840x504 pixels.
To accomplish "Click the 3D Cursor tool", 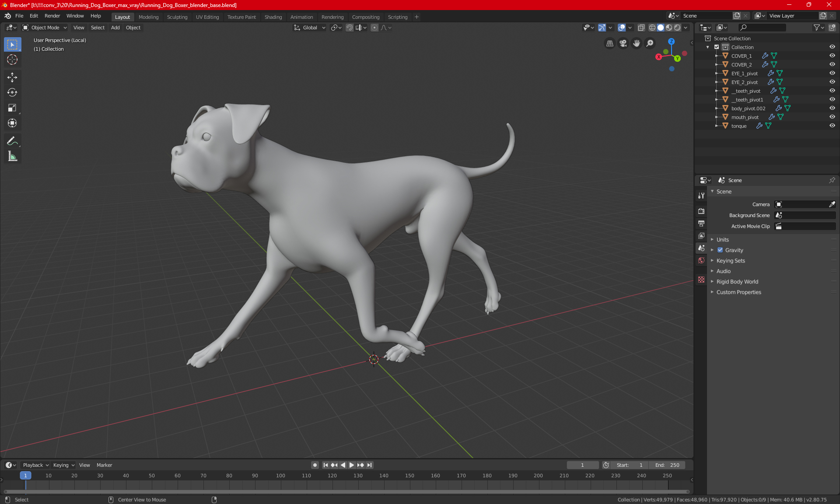I will tap(12, 59).
